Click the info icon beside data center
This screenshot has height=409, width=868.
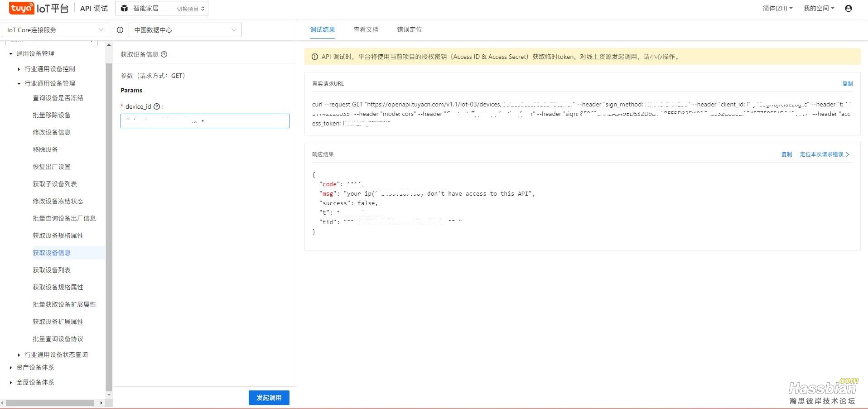pyautogui.click(x=120, y=30)
